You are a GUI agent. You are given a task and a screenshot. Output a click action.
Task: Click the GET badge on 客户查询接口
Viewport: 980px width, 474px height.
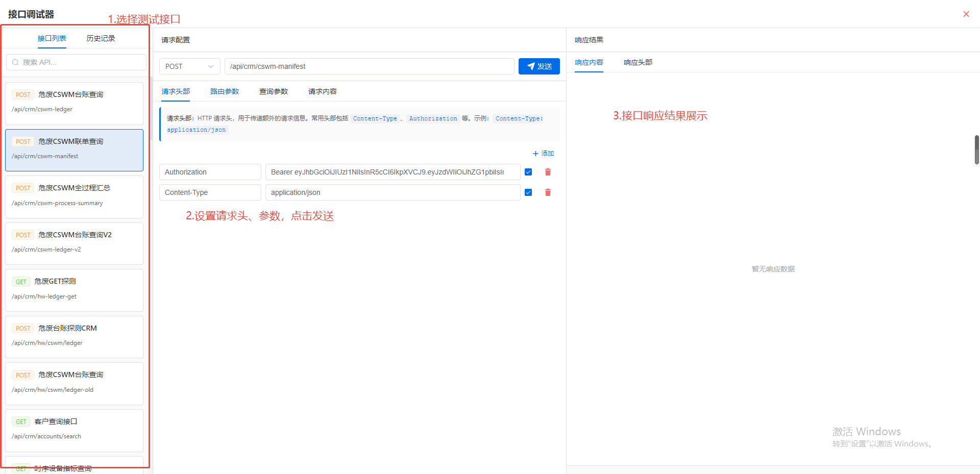tap(21, 422)
